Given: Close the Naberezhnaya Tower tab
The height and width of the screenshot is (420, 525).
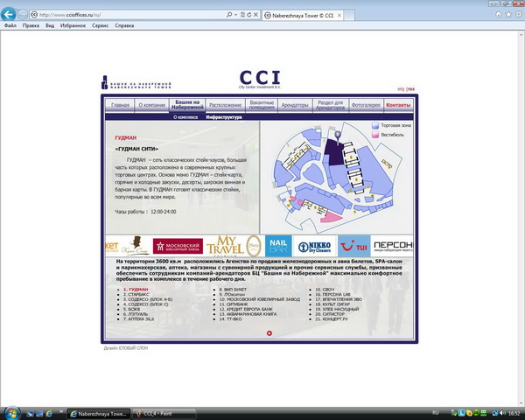Looking at the screenshot, I should (x=339, y=16).
